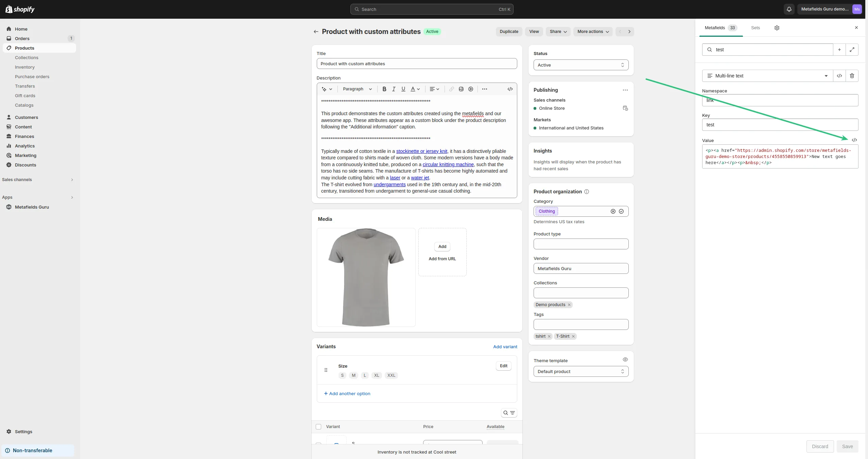Open Paragraph style dropdown

coord(357,89)
